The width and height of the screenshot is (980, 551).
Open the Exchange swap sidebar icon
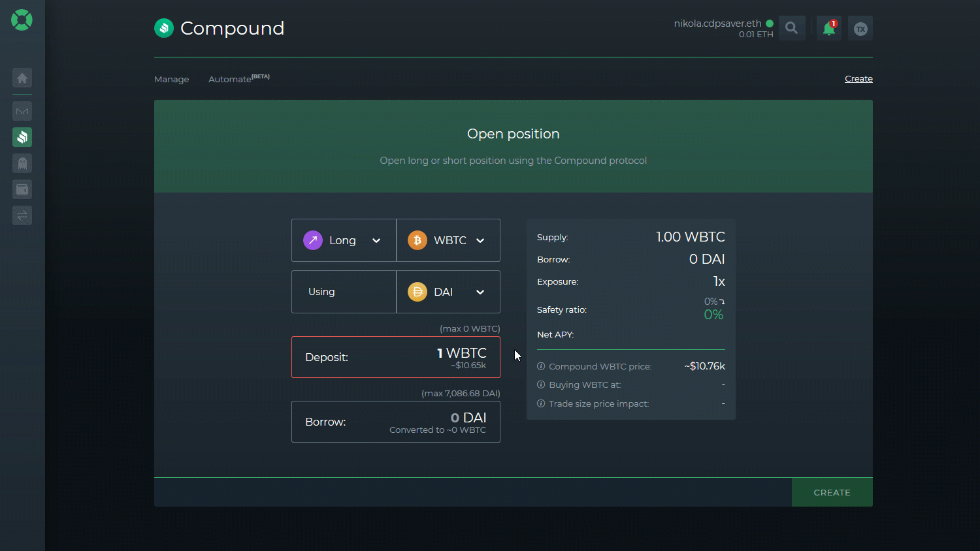pos(22,215)
